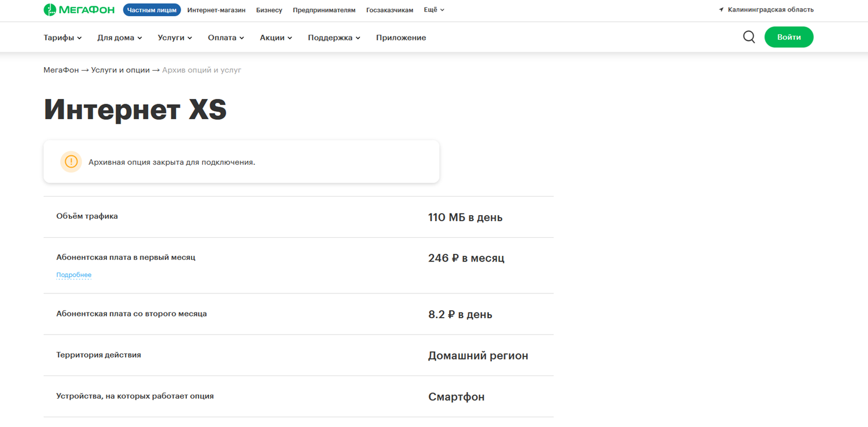Click Устройства, на которых работает опция label
This screenshot has height=427, width=868.
[135, 396]
